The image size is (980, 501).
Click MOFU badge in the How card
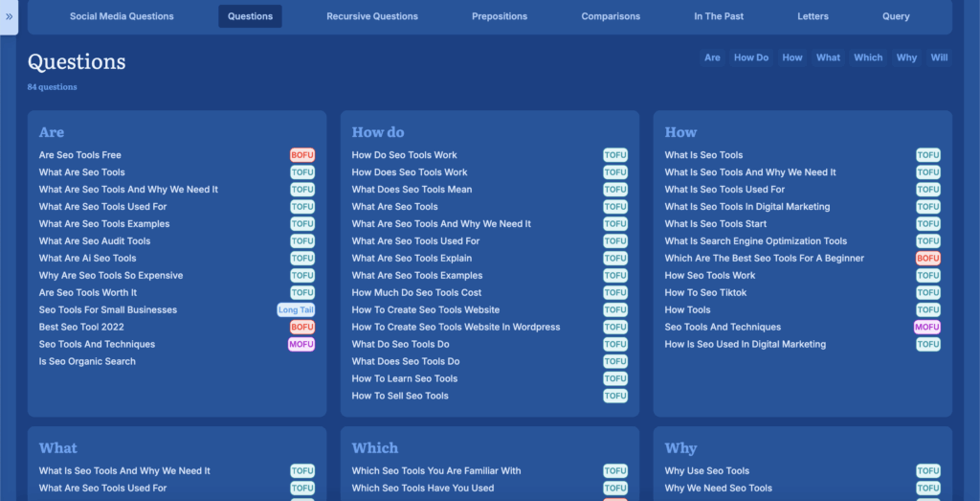(x=927, y=328)
